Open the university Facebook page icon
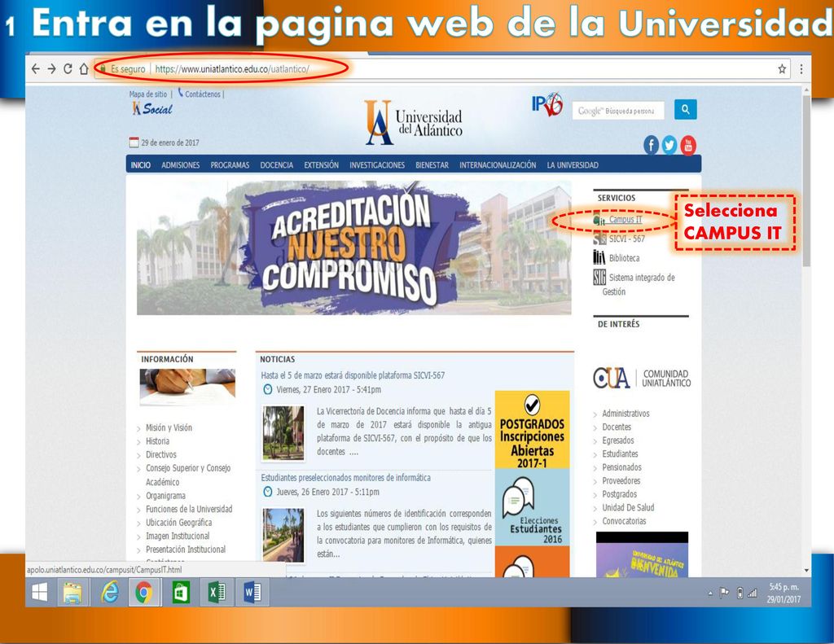 pyautogui.click(x=651, y=145)
